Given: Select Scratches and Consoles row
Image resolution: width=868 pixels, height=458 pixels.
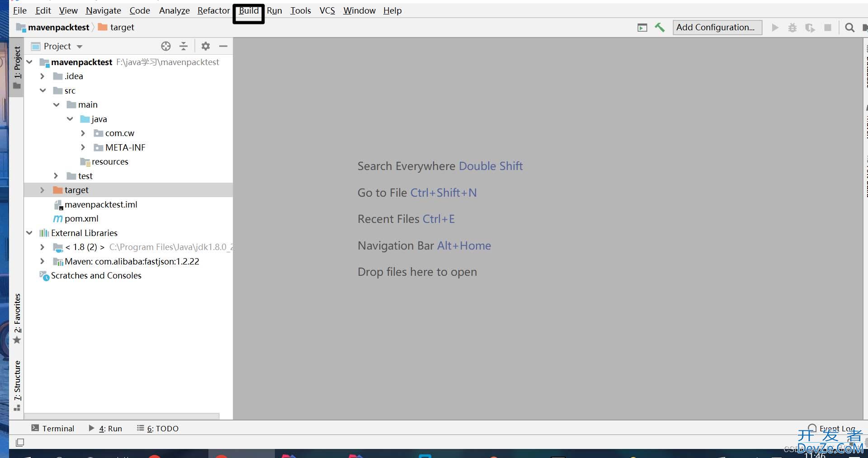Looking at the screenshot, I should [128, 276].
